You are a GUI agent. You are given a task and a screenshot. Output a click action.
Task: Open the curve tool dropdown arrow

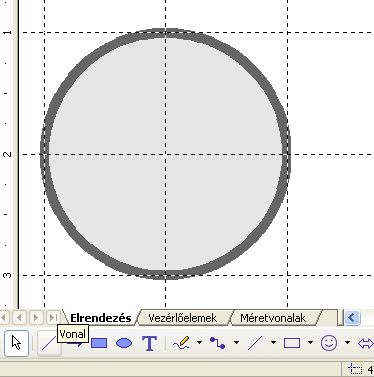(199, 342)
